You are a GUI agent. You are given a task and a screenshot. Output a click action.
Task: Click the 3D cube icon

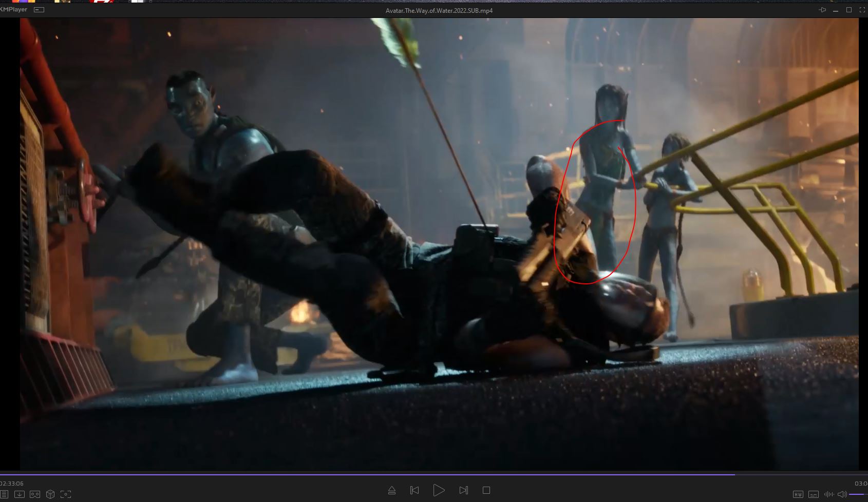click(x=50, y=494)
